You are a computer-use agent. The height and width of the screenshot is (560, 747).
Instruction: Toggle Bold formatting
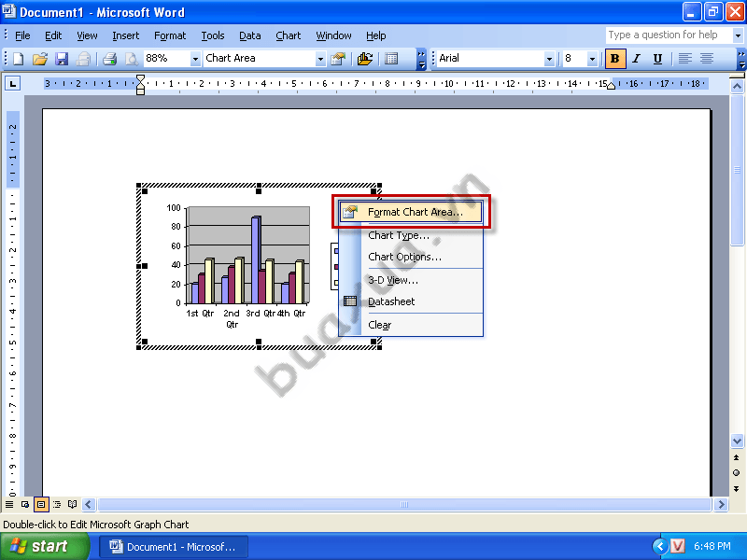tap(615, 59)
